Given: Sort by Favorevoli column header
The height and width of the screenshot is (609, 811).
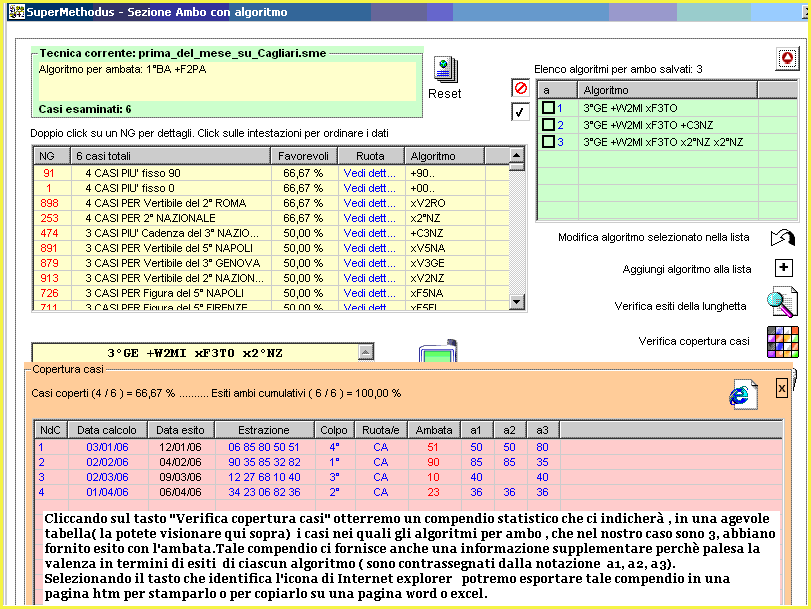Looking at the screenshot, I should pyautogui.click(x=304, y=156).
